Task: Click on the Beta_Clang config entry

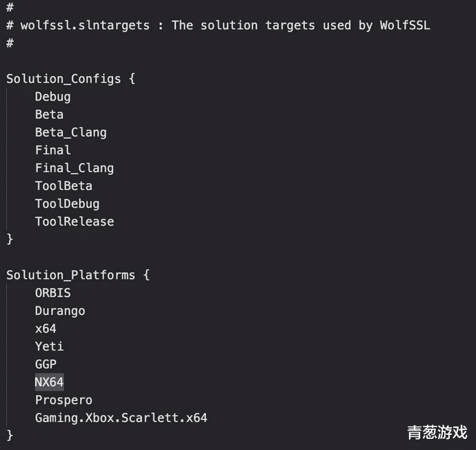Action: [x=71, y=133]
